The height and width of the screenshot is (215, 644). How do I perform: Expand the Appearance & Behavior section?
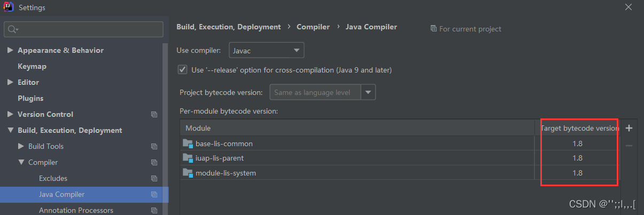click(x=10, y=51)
